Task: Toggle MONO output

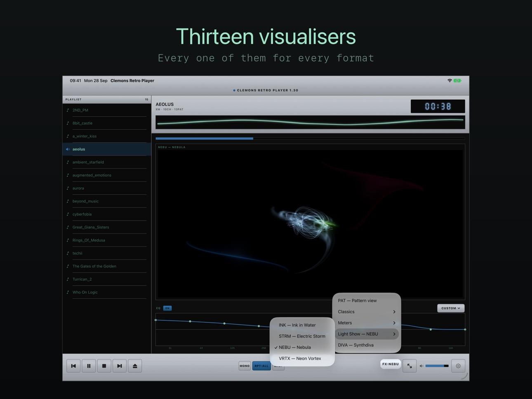Action: pyautogui.click(x=245, y=366)
